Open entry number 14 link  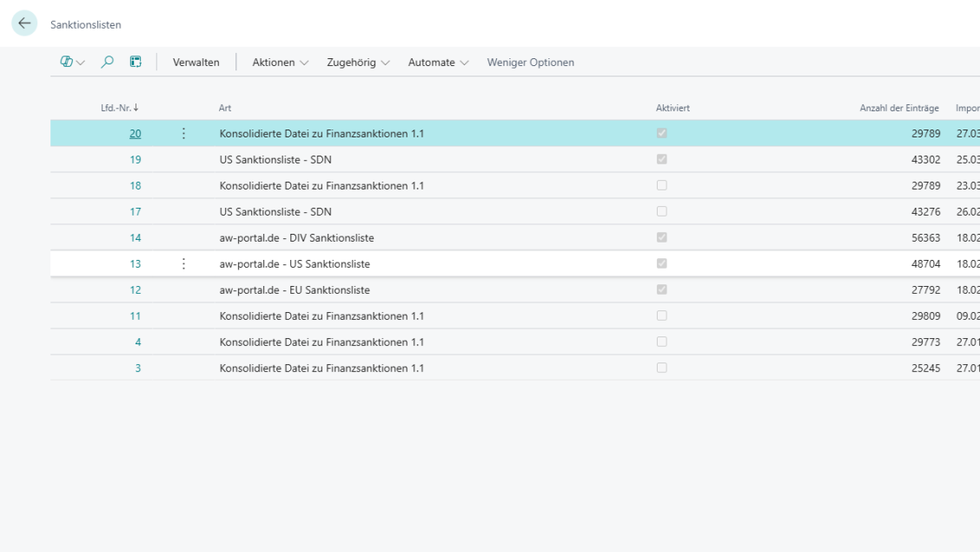coord(135,237)
